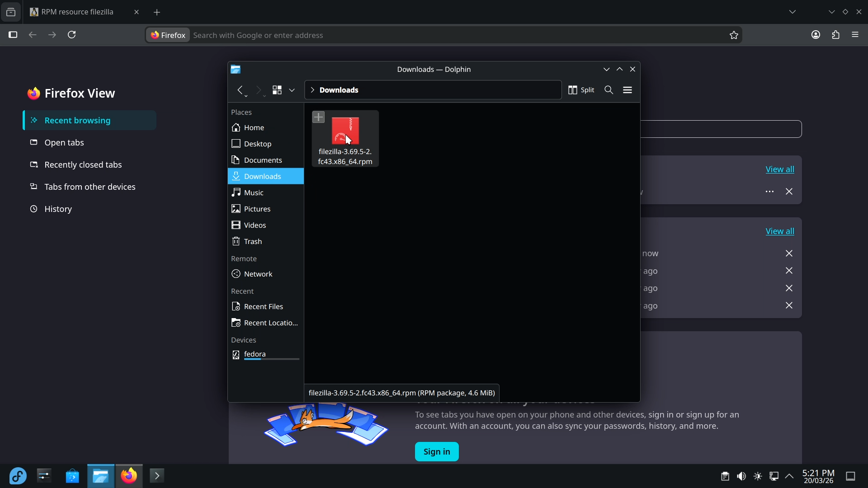Click Firefox identity badge in address bar
Viewport: 868px width, 488px height.
point(168,35)
